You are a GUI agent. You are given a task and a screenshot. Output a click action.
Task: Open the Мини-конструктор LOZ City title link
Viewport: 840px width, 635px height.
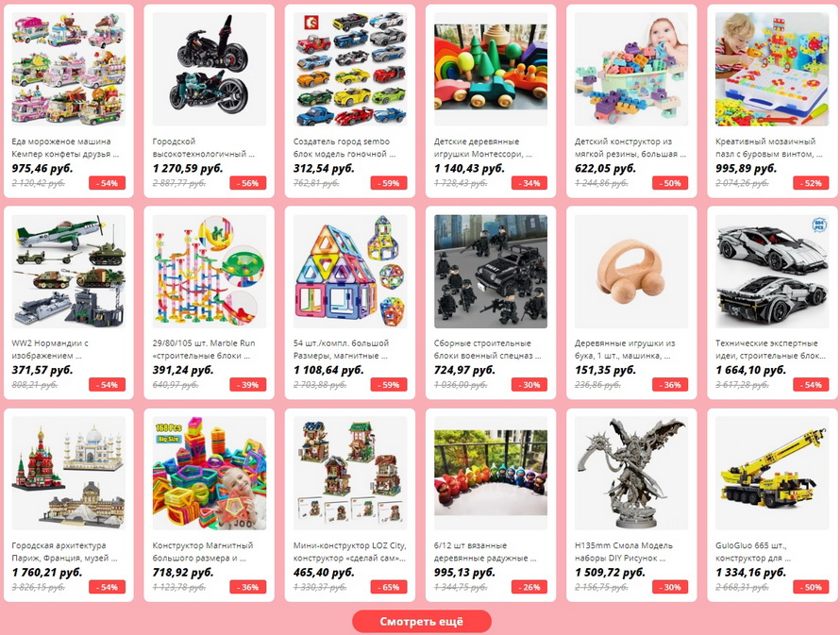[350, 551]
